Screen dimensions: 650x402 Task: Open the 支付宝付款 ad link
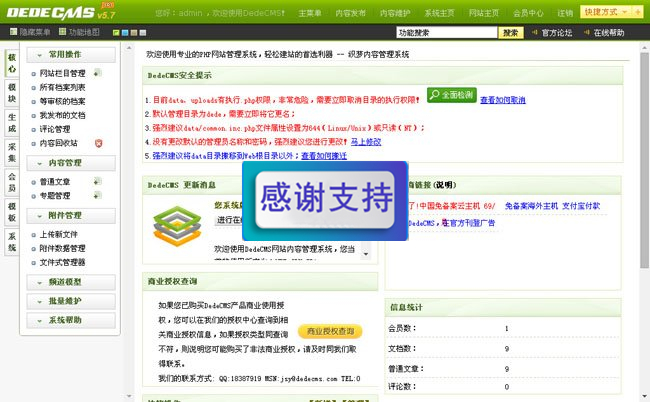(581, 206)
